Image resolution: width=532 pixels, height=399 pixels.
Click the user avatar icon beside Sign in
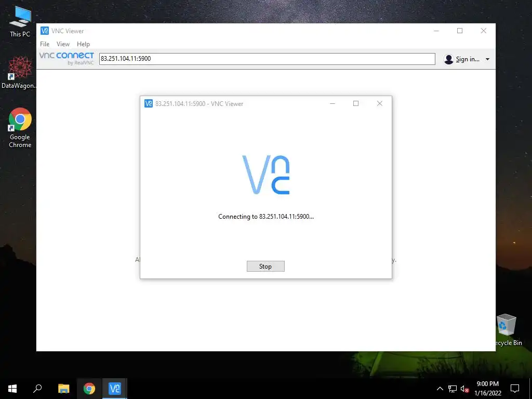point(448,59)
